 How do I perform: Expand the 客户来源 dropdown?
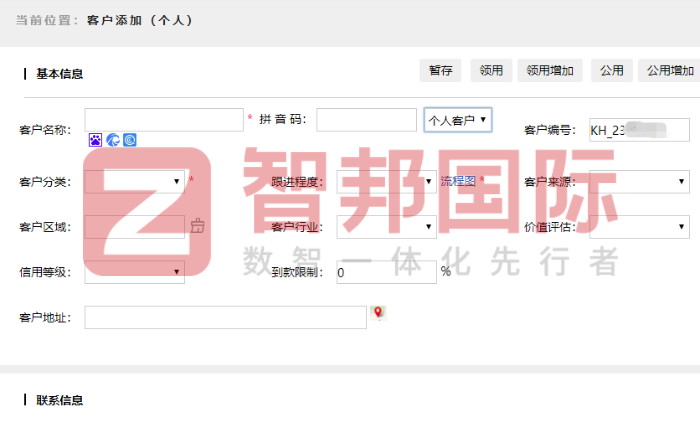tap(639, 182)
